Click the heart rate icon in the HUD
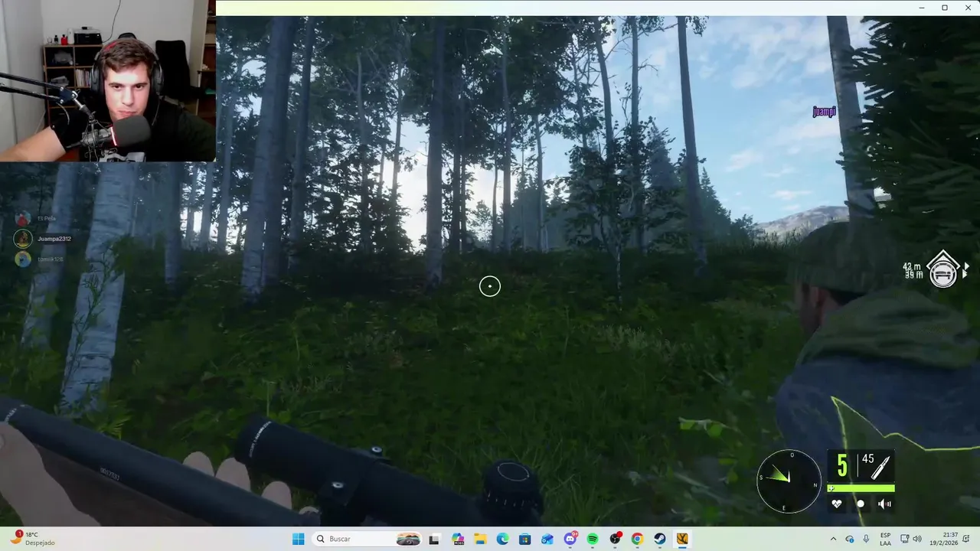 836,504
